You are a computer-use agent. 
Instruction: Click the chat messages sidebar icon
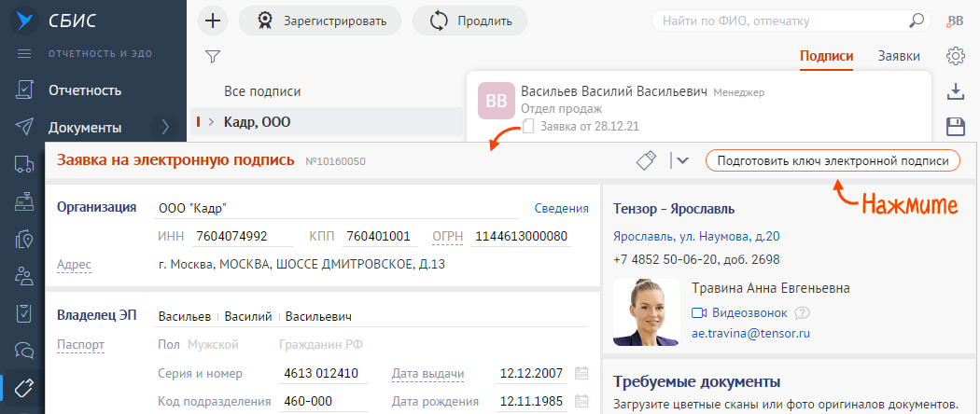[23, 351]
